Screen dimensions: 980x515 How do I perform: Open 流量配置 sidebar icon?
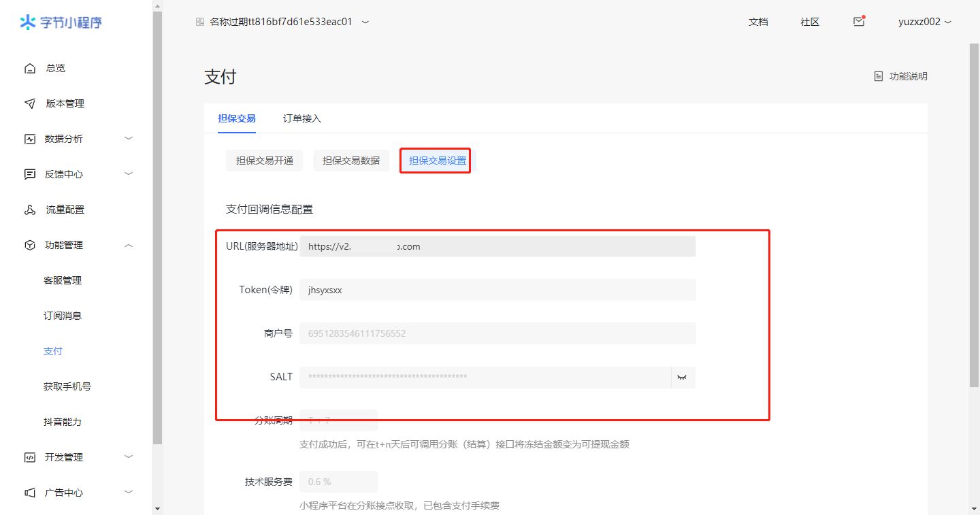(30, 210)
